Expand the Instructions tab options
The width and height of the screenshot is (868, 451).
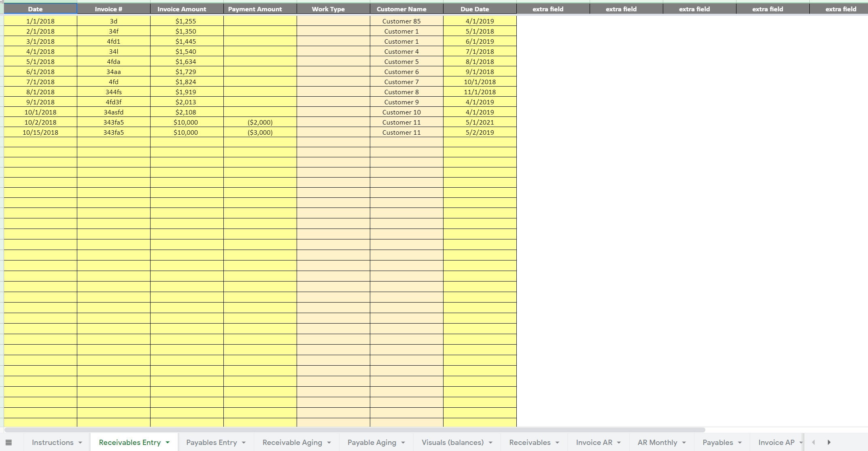point(81,443)
